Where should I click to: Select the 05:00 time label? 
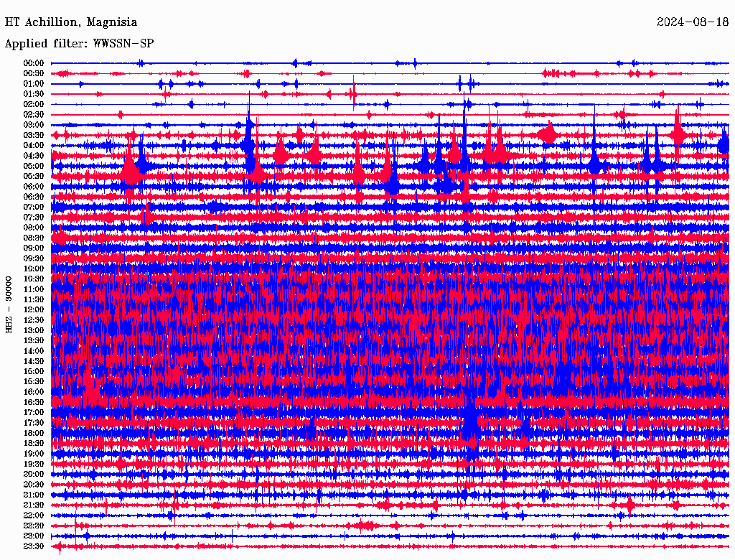[33, 166]
